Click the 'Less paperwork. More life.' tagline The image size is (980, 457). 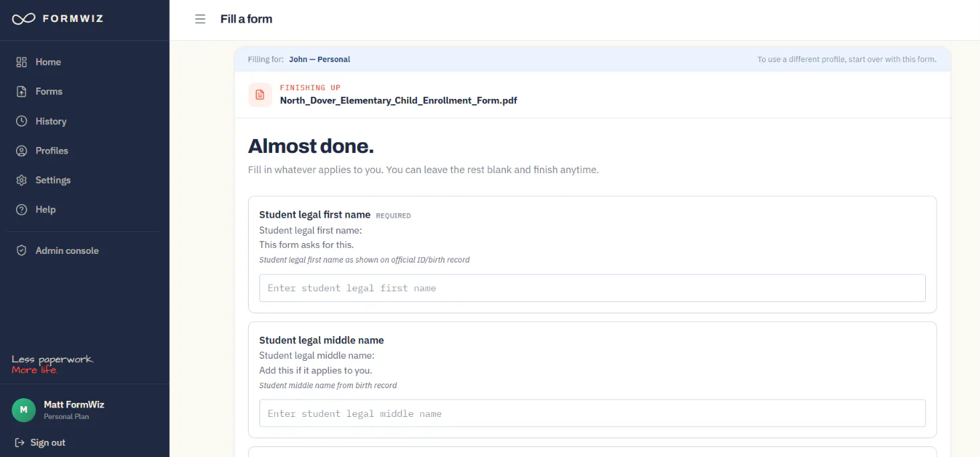[52, 365]
